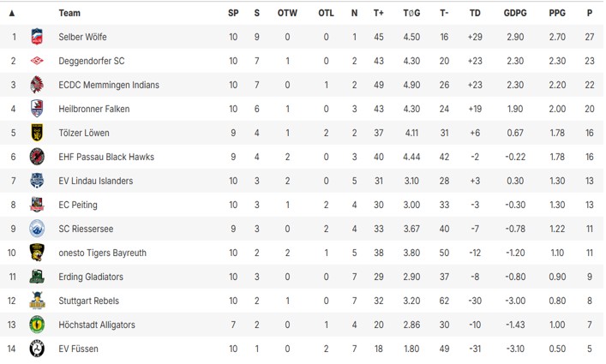
Task: Click the Stuttgart Rebels team logo
Action: click(x=37, y=301)
